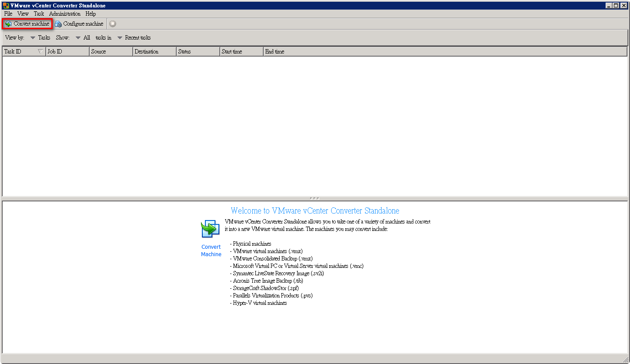Open the View menu
The width and height of the screenshot is (630, 364).
pyautogui.click(x=23, y=14)
